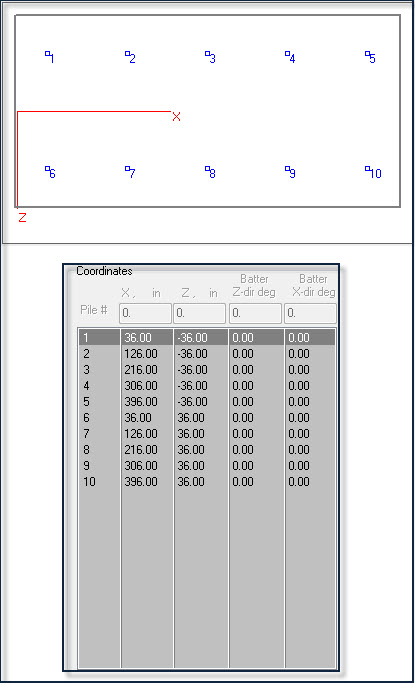Select pile row 1 in coordinates list
This screenshot has height=683, width=415.
[207, 338]
